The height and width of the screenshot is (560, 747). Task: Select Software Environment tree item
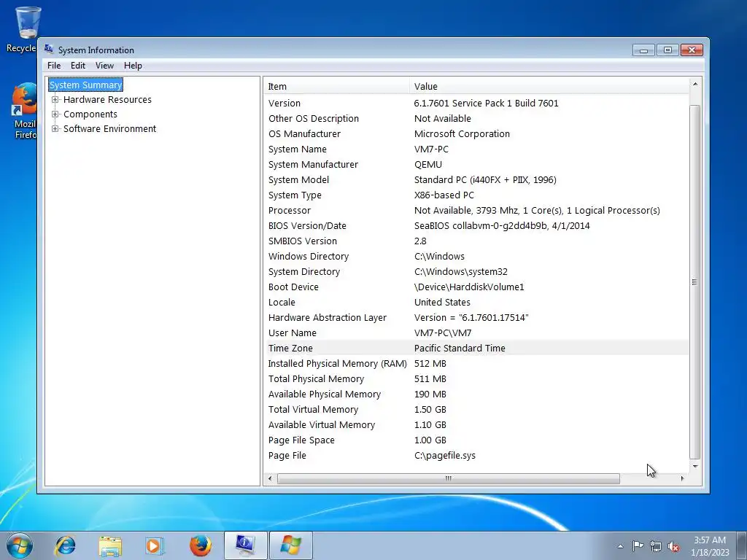109,128
